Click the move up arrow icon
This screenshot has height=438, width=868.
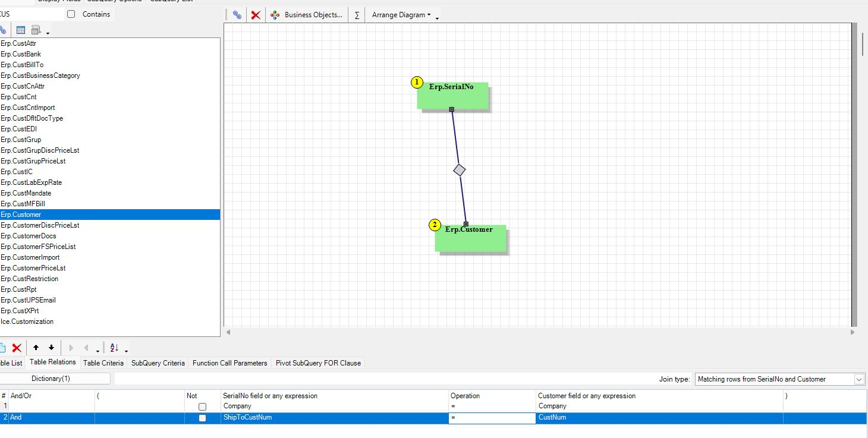pos(36,348)
